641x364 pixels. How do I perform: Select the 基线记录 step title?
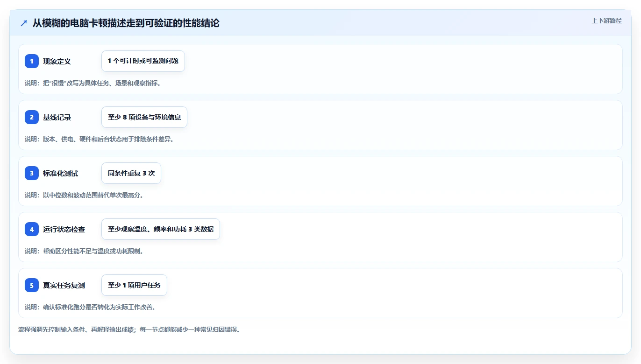point(57,117)
